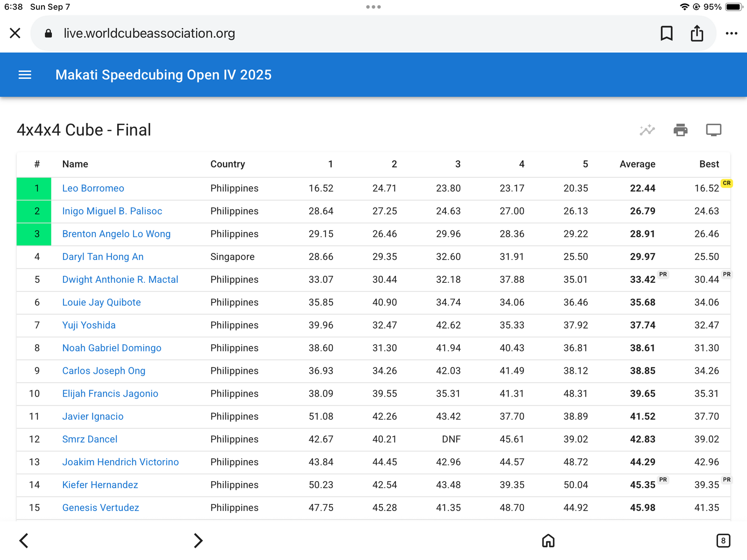
Task: Close the browser page with X
Action: (15, 33)
